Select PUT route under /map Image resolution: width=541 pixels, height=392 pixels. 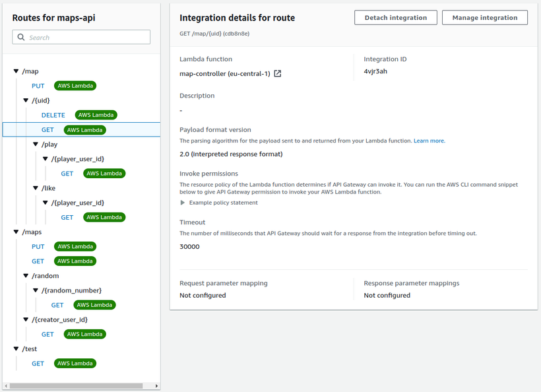point(38,86)
